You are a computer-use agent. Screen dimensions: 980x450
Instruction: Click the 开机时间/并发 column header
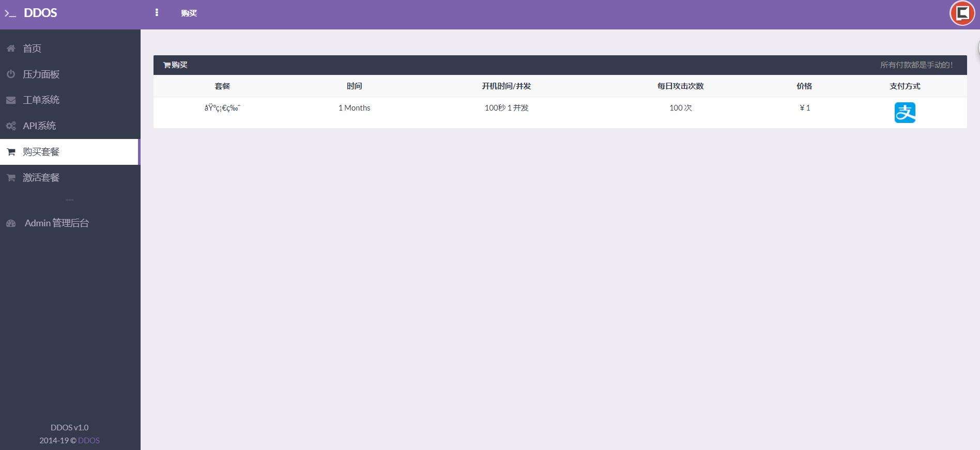pyautogui.click(x=507, y=86)
